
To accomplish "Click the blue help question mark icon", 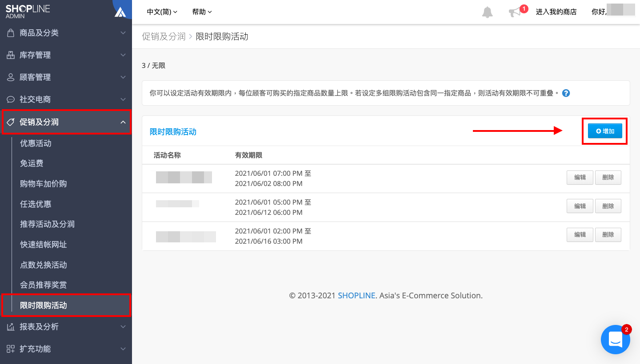I will pyautogui.click(x=566, y=93).
